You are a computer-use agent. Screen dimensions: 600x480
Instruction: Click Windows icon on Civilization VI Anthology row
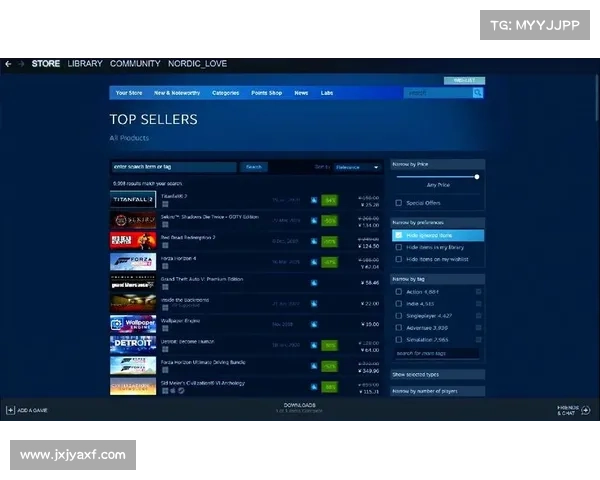[x=165, y=391]
